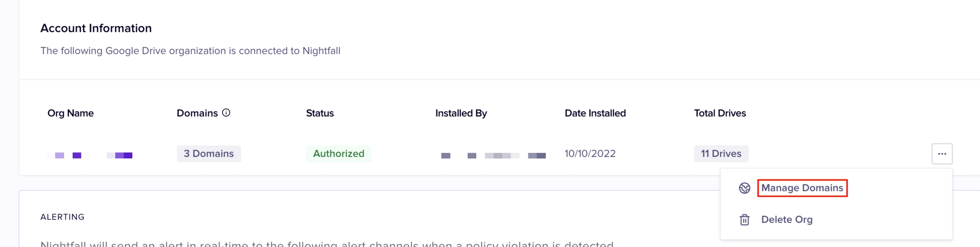Click the Installed By column header
Image resolution: width=980 pixels, height=247 pixels.
461,113
